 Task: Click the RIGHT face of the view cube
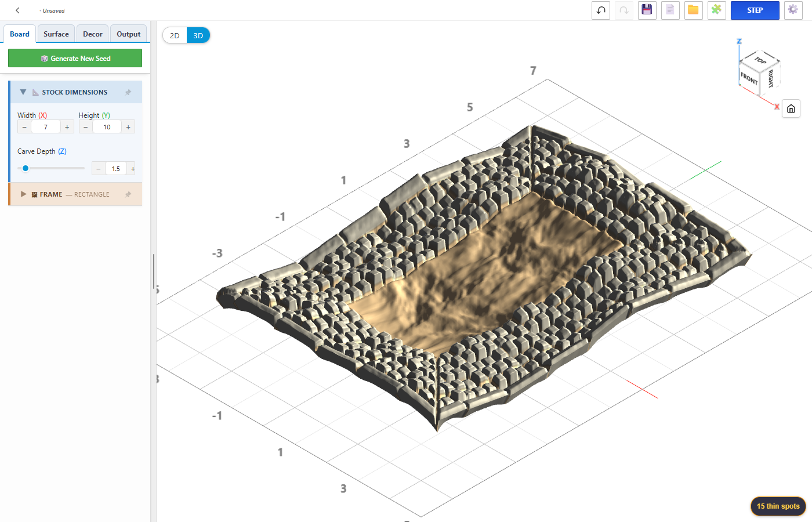[770, 78]
